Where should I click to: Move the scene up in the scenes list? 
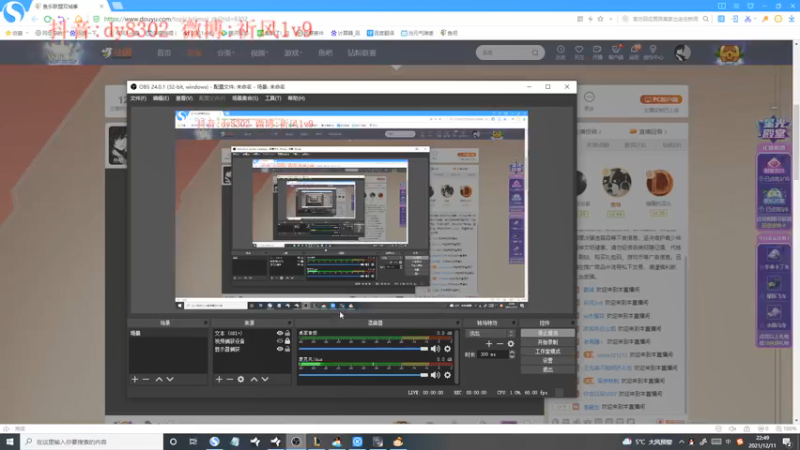[x=159, y=379]
